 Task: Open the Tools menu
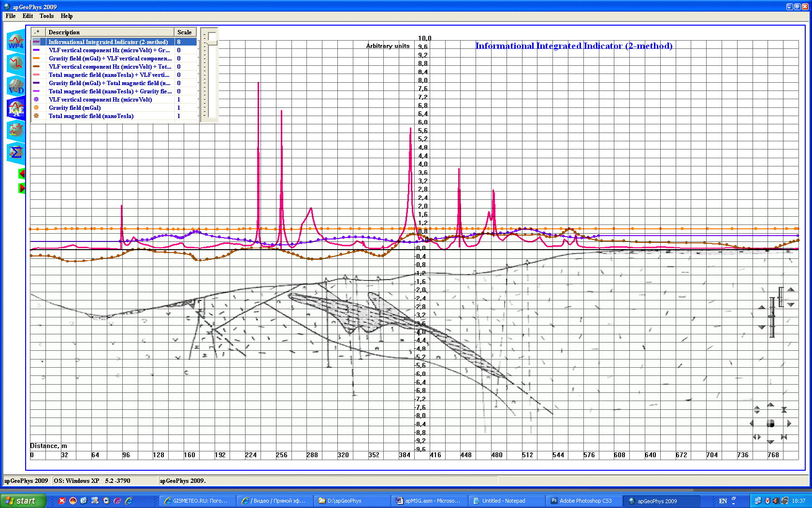coord(46,16)
